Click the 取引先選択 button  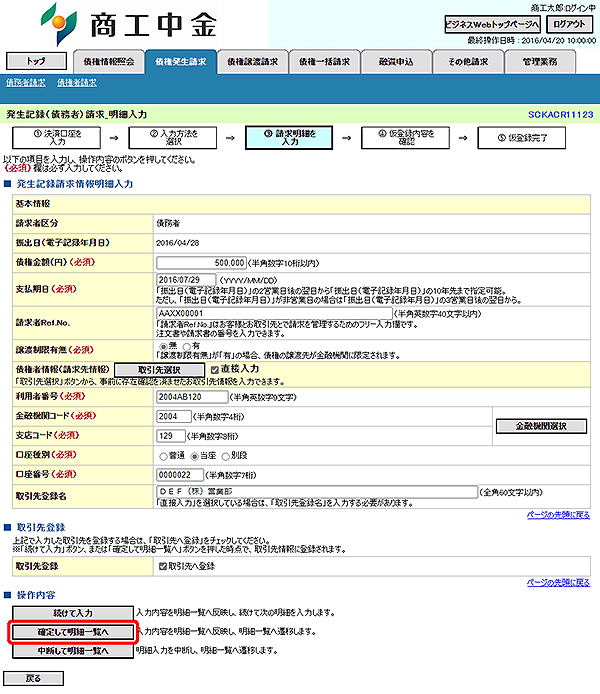159,370
